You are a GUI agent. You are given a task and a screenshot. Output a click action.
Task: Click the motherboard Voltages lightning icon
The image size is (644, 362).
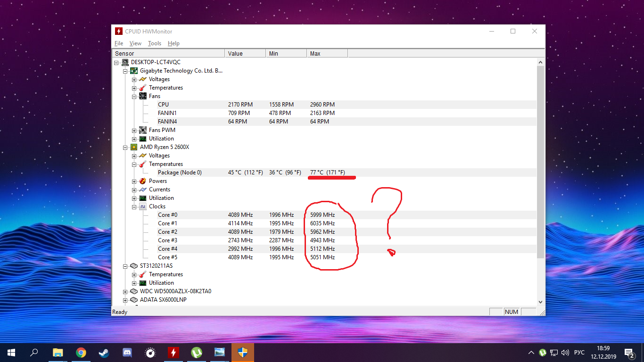click(x=143, y=79)
